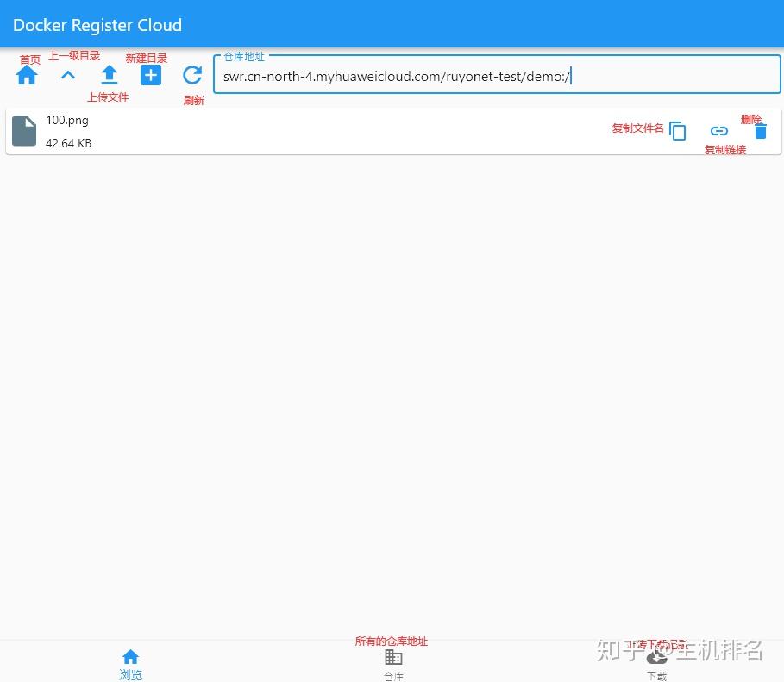Click the 100.png file document icon
Image resolution: width=784 pixels, height=682 pixels.
click(x=23, y=130)
